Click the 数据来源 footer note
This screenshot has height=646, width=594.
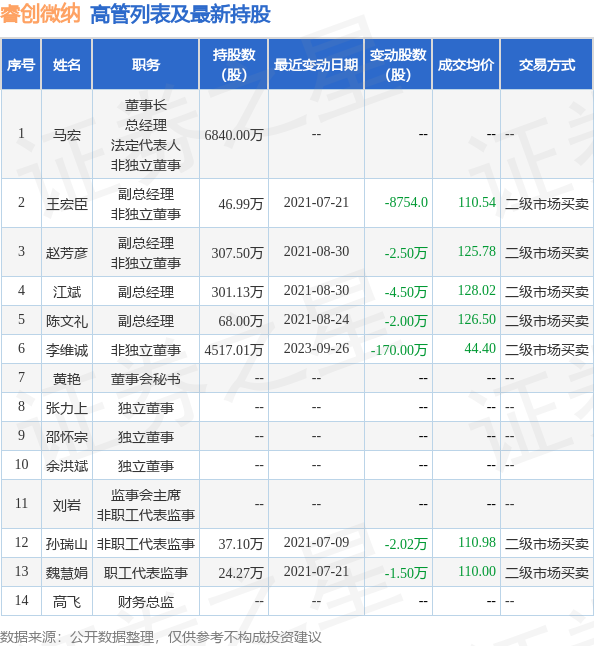pyautogui.click(x=161, y=637)
